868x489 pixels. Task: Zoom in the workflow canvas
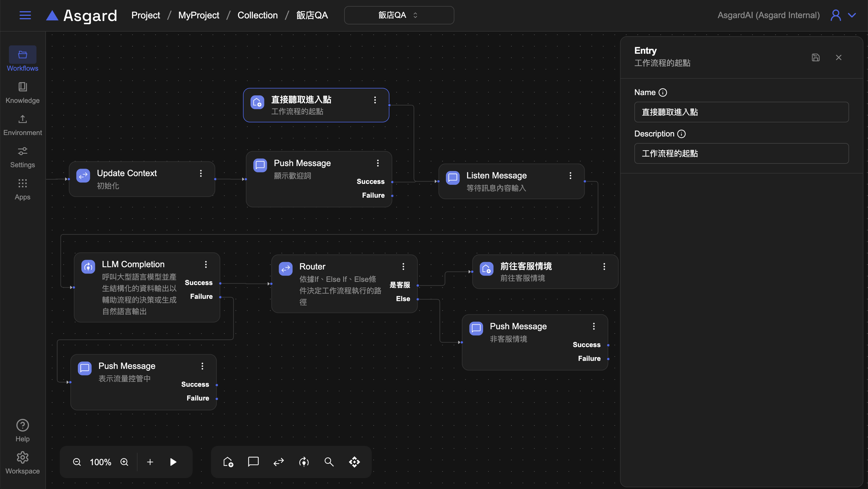point(124,462)
